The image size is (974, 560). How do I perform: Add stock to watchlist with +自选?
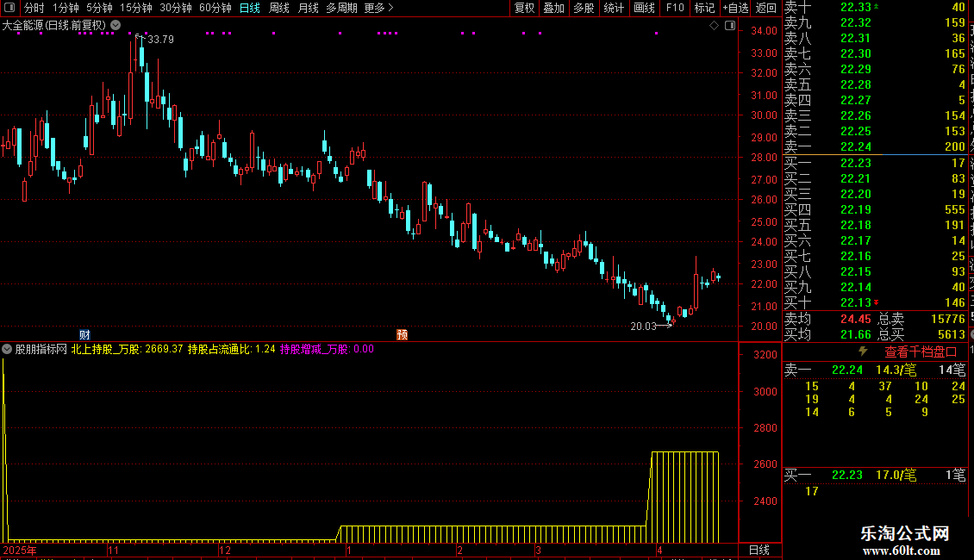point(736,8)
